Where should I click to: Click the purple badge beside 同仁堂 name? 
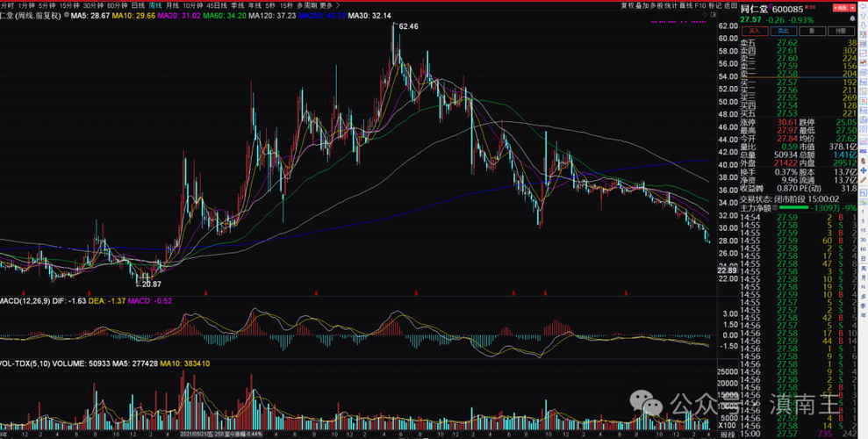[x=770, y=5]
